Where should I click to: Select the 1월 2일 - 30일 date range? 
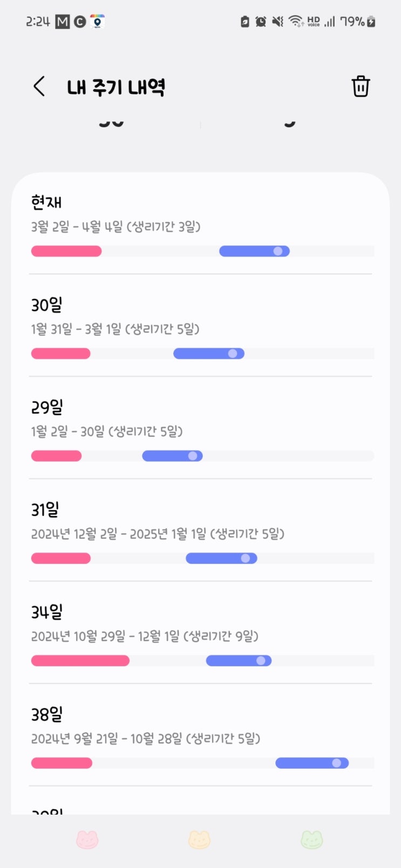click(x=107, y=431)
